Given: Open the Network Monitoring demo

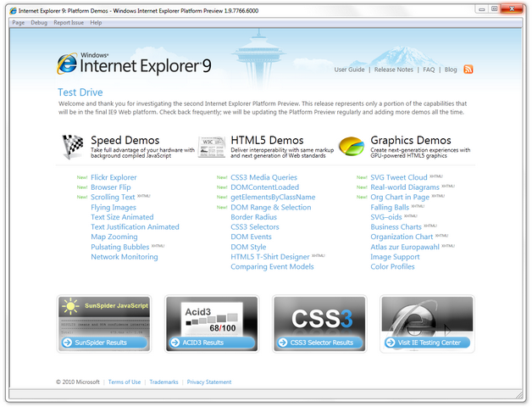Looking at the screenshot, I should 125,257.
